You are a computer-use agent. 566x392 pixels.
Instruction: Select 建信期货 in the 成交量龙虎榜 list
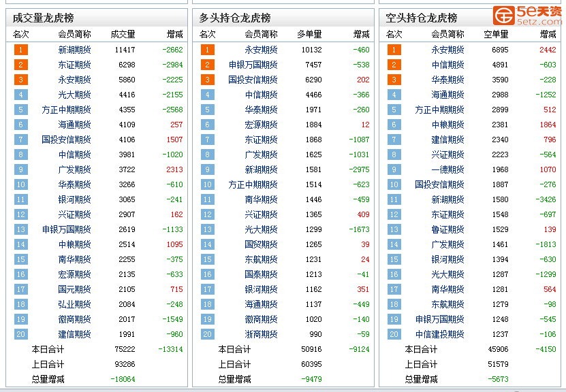(x=74, y=334)
